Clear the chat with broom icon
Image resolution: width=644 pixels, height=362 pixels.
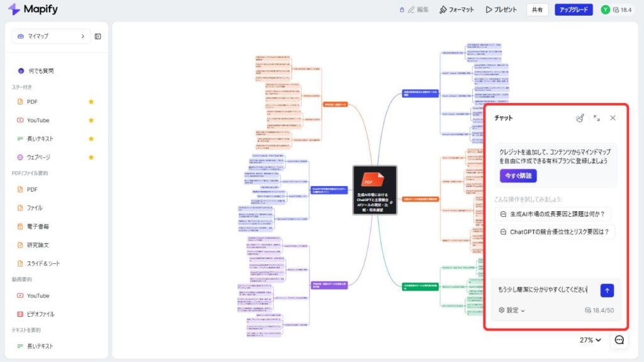(x=579, y=118)
